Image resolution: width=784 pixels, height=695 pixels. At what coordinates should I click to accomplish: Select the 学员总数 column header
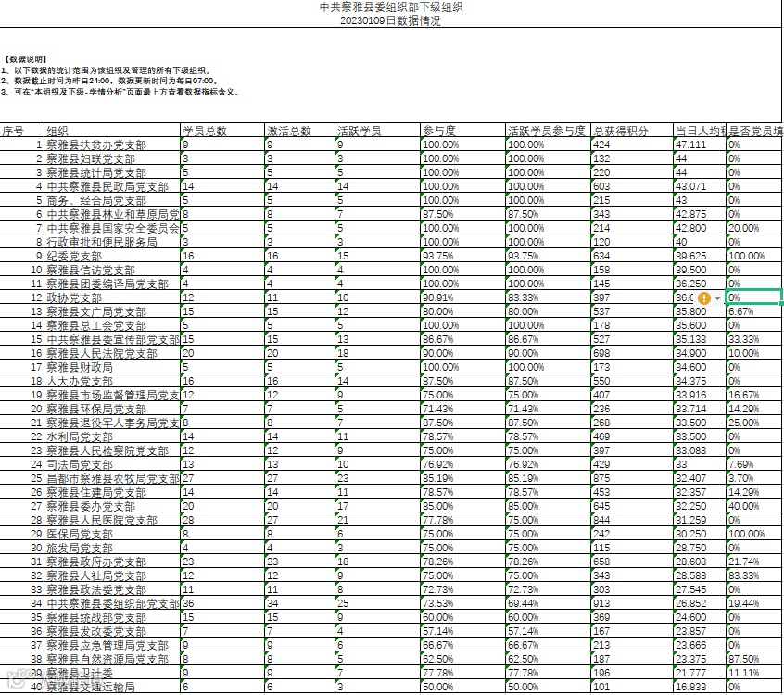(x=222, y=131)
